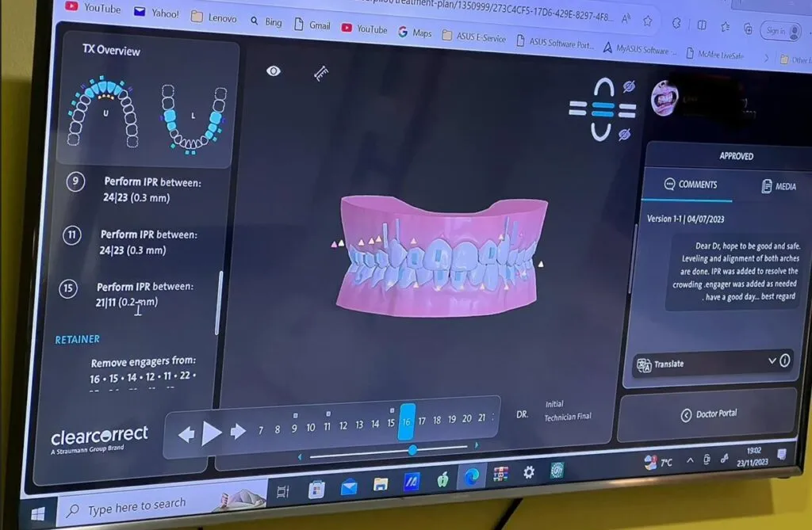The image size is (812, 530).
Task: Open the patient photo avatar
Action: click(x=665, y=98)
